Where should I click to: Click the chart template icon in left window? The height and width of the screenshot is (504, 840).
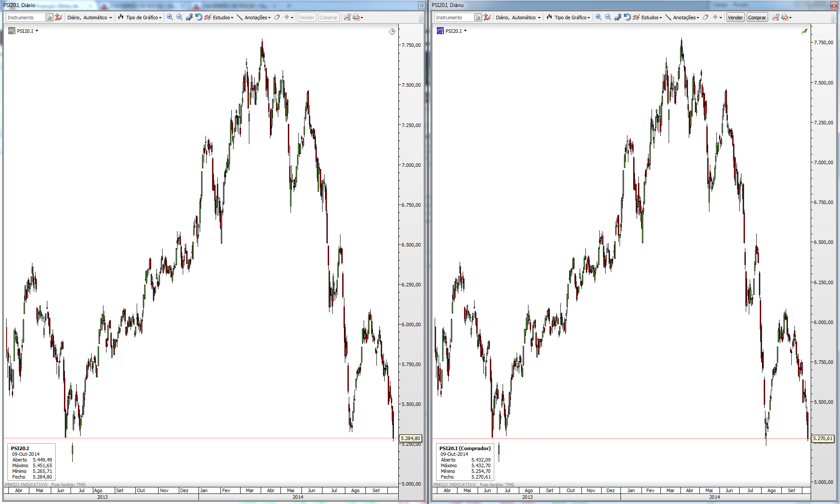[x=59, y=18]
